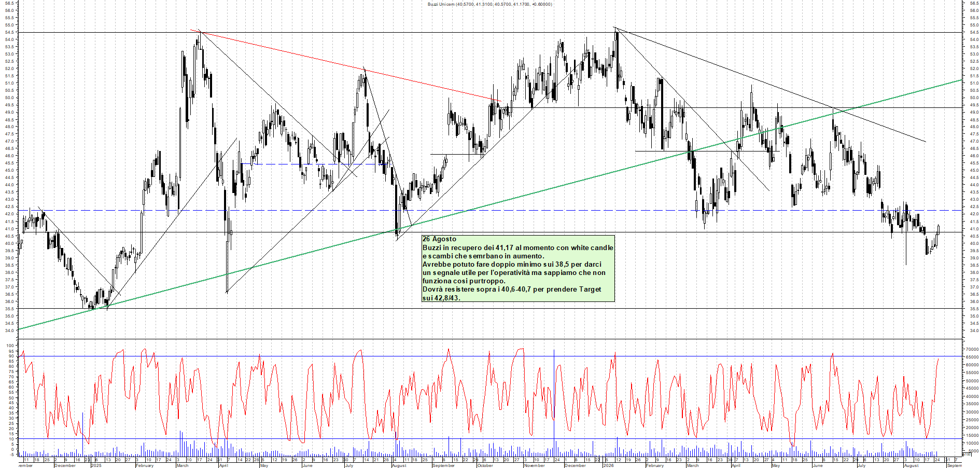
Task: Click the target text 'sui 42,8/43.'
Action: pos(441,298)
